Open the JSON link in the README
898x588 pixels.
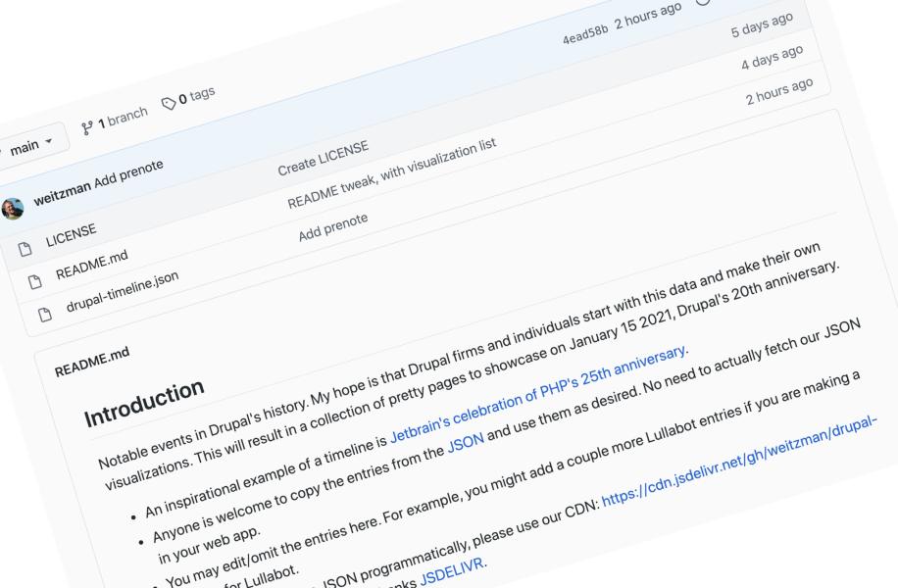pyautogui.click(x=466, y=442)
